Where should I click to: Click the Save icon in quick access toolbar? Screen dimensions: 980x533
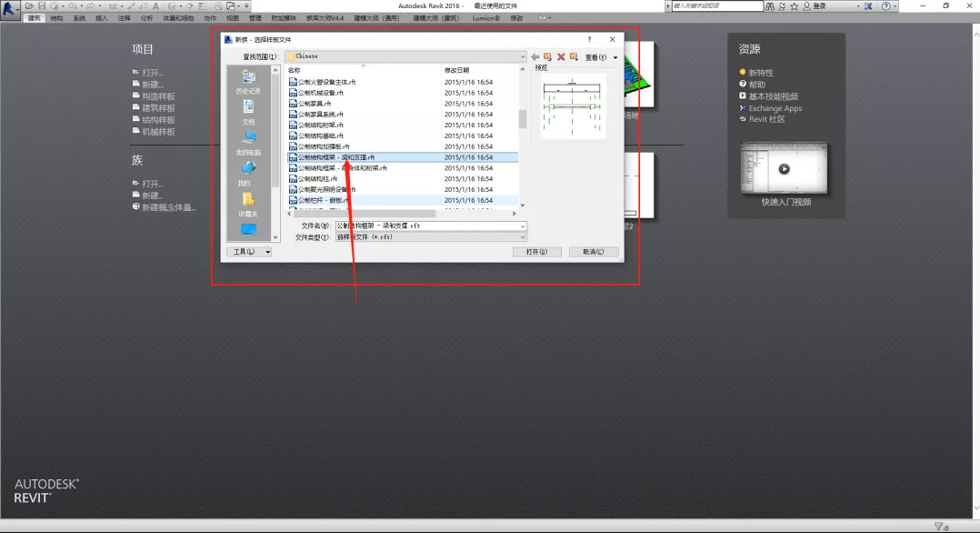coord(41,5)
